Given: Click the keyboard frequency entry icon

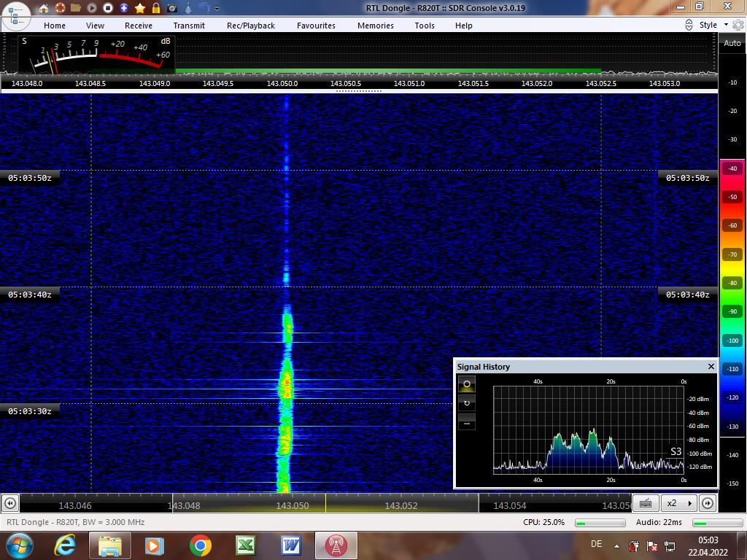Looking at the screenshot, I should (646, 503).
